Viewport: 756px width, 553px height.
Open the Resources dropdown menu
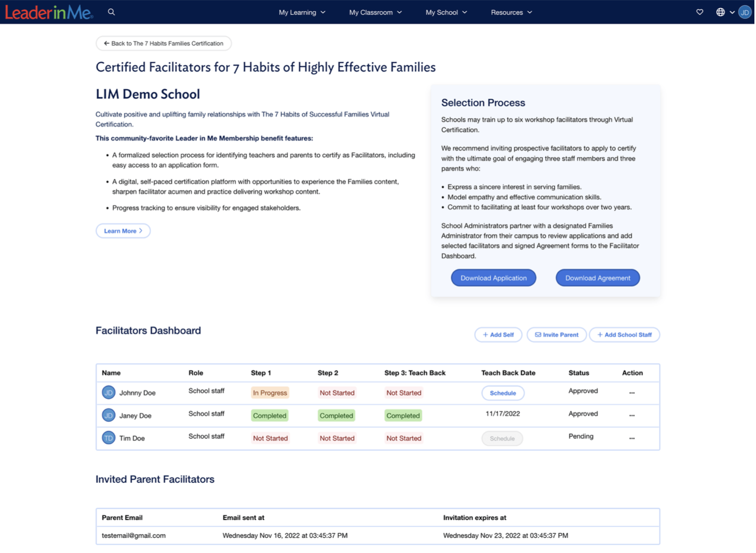point(511,12)
